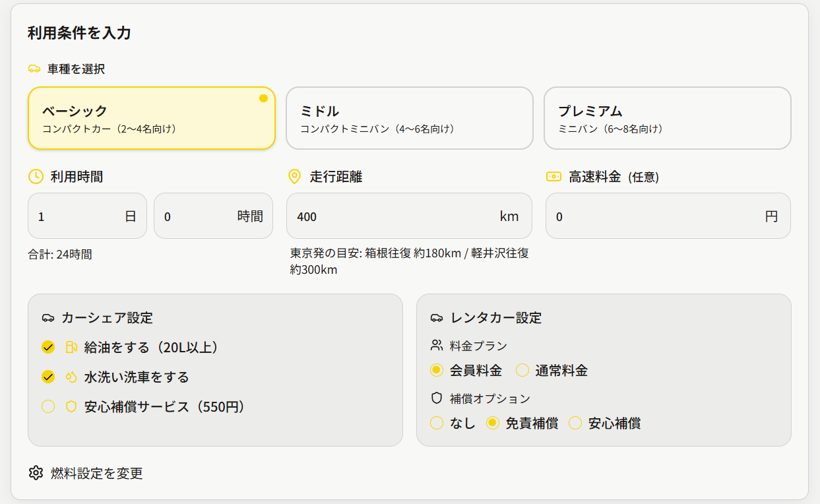Click the fuel pump icon beside 給油をする
The height and width of the screenshot is (504, 820).
71,347
